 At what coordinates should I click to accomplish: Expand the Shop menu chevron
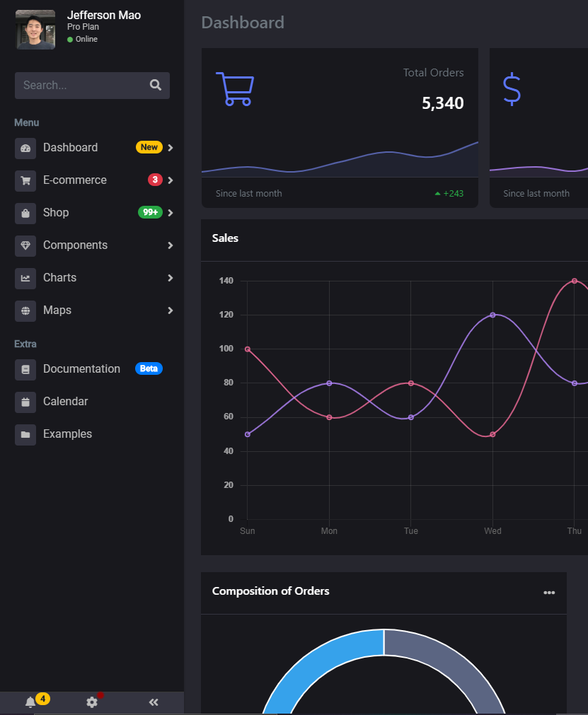pyautogui.click(x=171, y=212)
